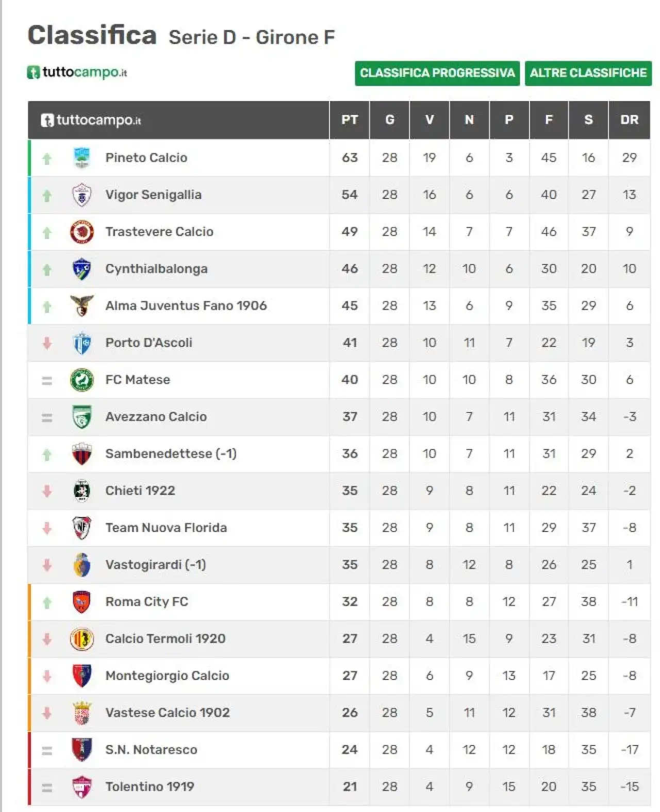Click the Calcio Termoli 1920 crest
Viewport: 660px width, 812px height.
(x=81, y=639)
